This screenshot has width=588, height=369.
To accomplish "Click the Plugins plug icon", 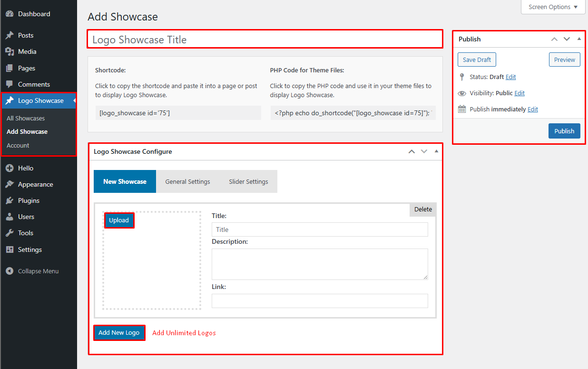I will point(10,200).
